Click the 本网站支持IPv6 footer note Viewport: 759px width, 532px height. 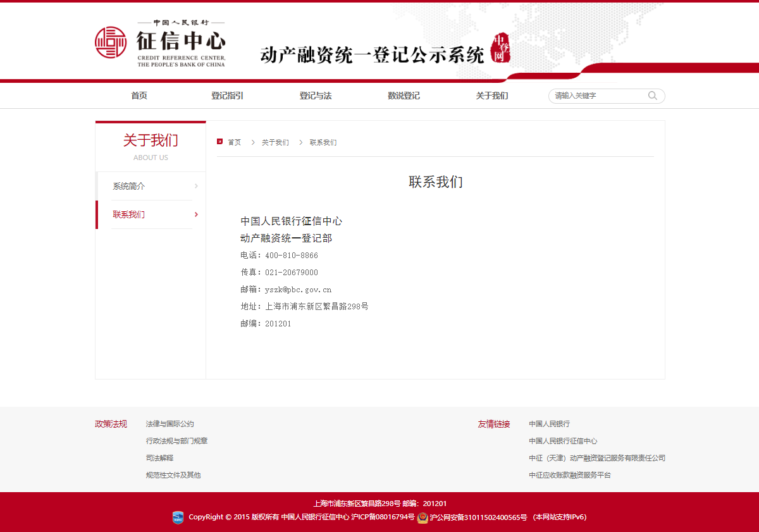[x=559, y=517]
